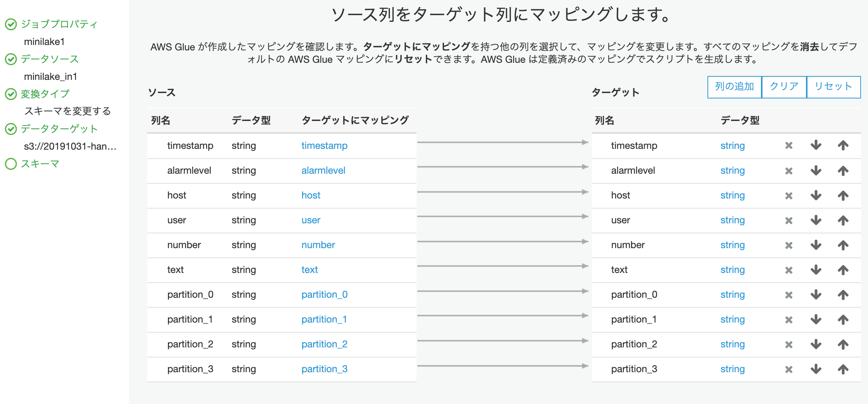Edit host target data type string
The width and height of the screenshot is (868, 404).
click(x=732, y=195)
